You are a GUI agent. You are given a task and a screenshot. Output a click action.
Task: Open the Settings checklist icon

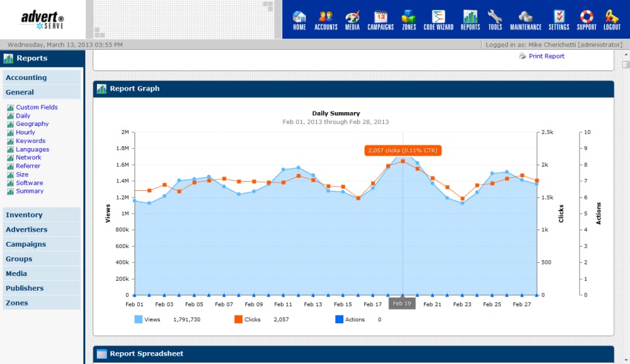(x=559, y=20)
